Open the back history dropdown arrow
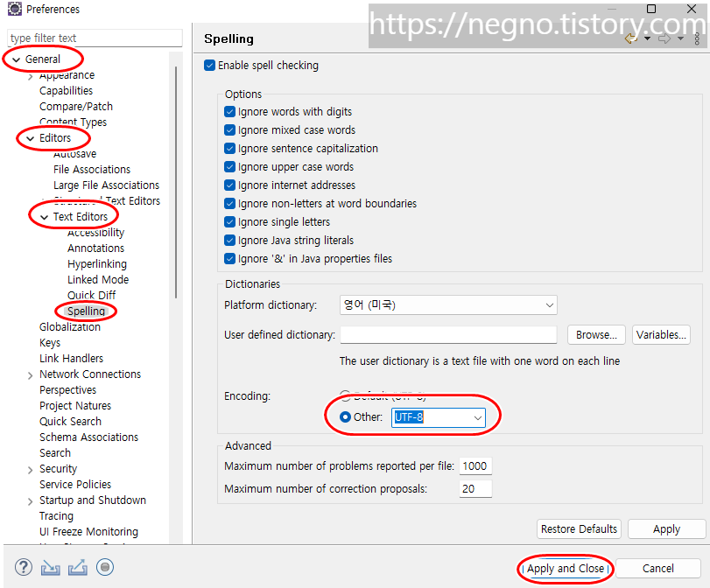This screenshot has height=588, width=710. 648,38
